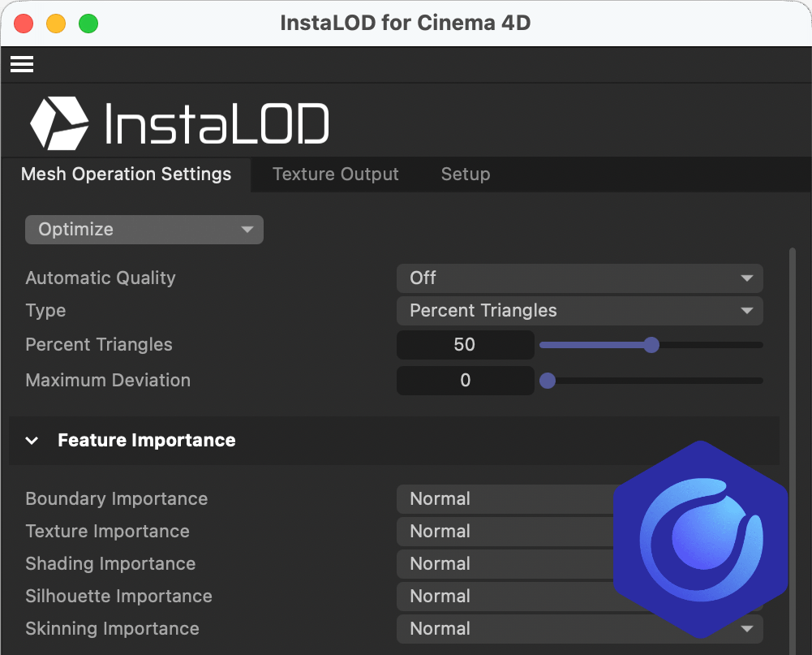Viewport: 812px width, 655px height.
Task: Minimize the window with yellow button
Action: point(56,24)
